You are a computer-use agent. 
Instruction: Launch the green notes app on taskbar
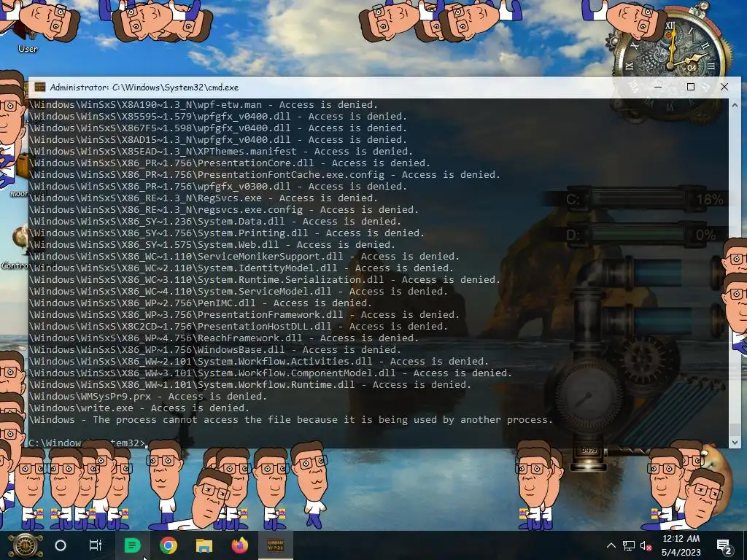click(x=132, y=545)
